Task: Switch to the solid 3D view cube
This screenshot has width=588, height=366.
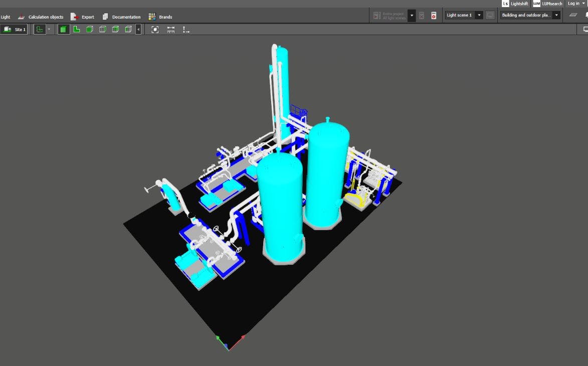Action: [x=63, y=30]
